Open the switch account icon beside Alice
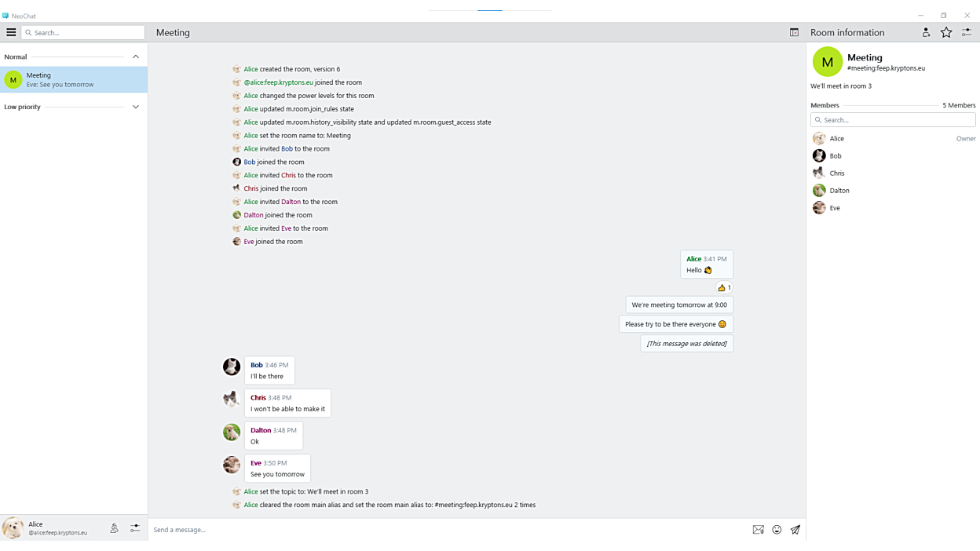Image resolution: width=980 pixels, height=551 pixels. [114, 528]
